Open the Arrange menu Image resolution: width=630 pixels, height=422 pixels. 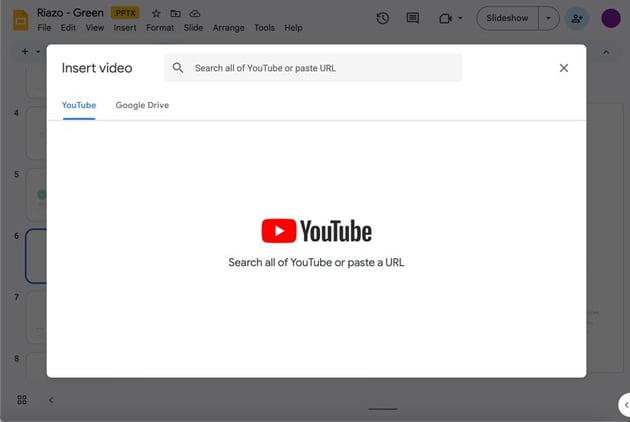tap(228, 28)
